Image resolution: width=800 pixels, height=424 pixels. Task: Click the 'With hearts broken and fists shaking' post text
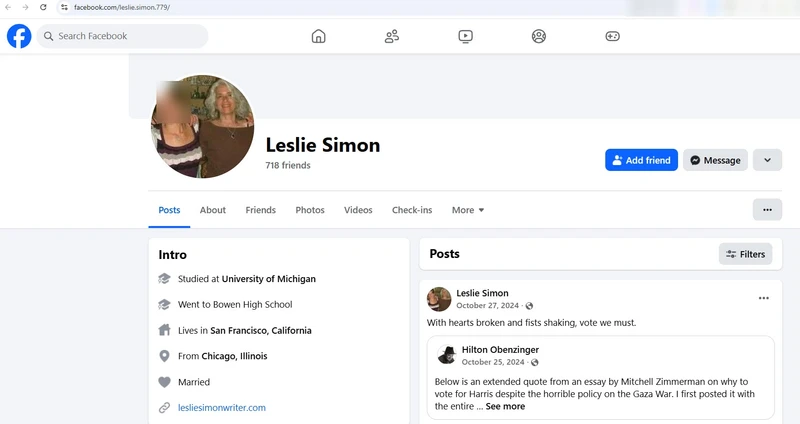point(532,323)
